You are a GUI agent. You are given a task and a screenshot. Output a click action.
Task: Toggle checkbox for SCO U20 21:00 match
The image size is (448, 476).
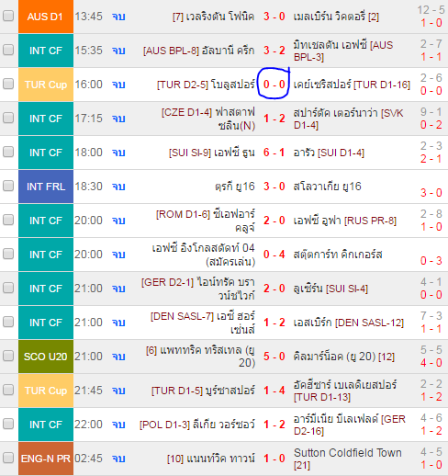tap(8, 356)
